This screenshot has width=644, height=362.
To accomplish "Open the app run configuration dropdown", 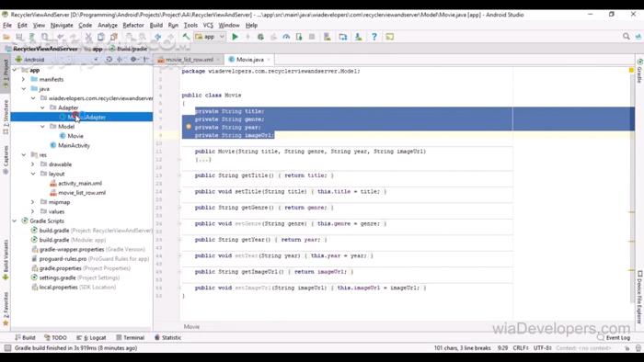I will (210, 37).
